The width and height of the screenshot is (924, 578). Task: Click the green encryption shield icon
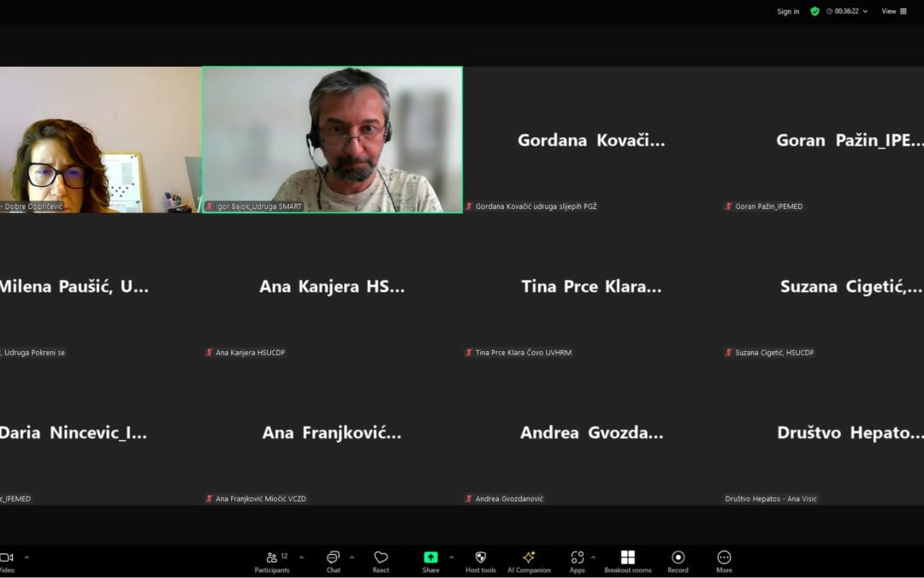tap(814, 11)
